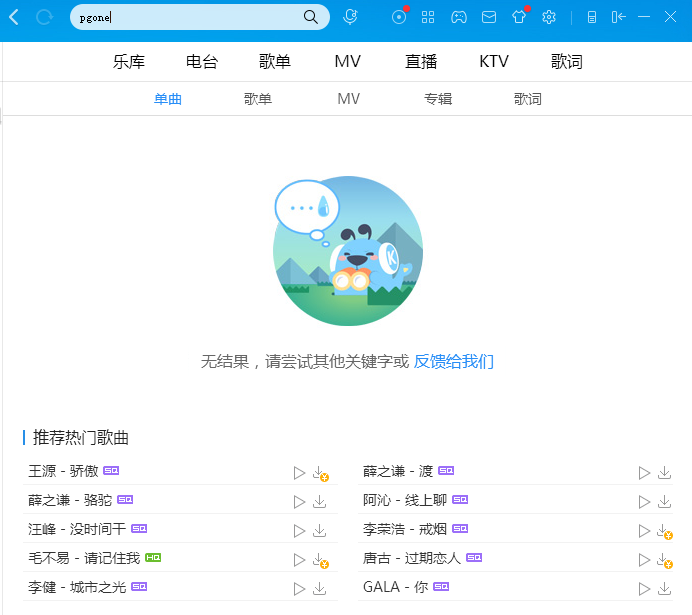Download 唐古 - 过期恋人
Viewport: 692px width, 615px height.
click(665, 561)
